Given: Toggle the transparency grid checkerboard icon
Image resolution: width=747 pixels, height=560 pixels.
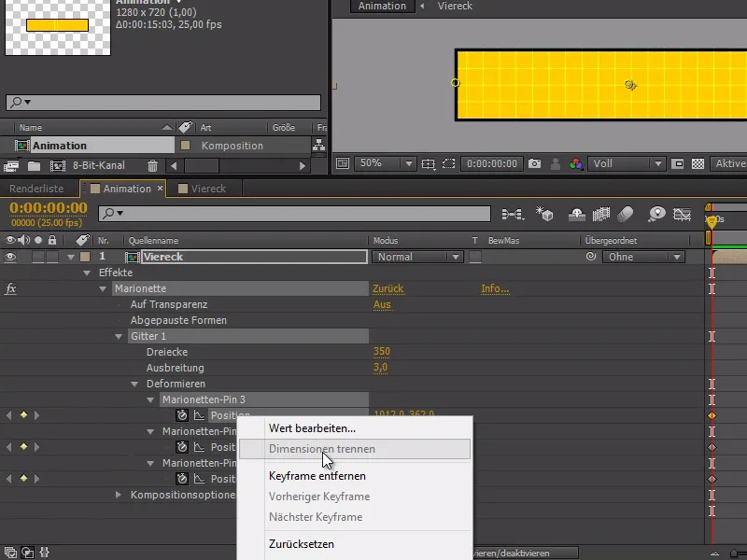Looking at the screenshot, I should [x=698, y=164].
